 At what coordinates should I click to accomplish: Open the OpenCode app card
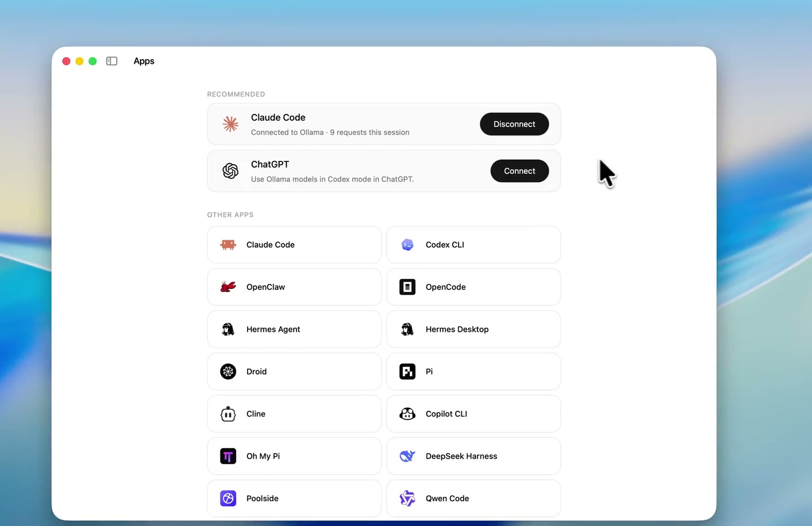click(474, 287)
